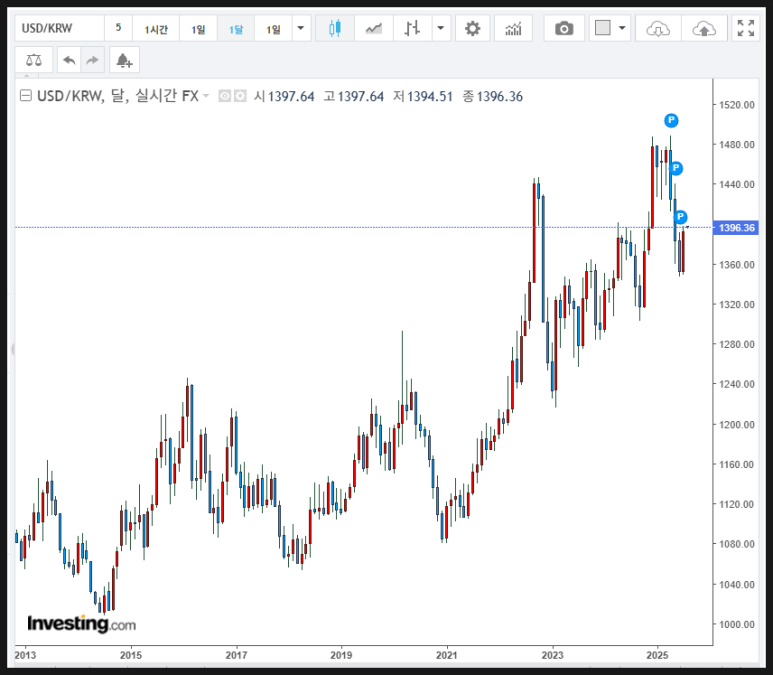The width and height of the screenshot is (773, 675).
Task: Click the 1000.00 price axis label
Action: pos(737,624)
